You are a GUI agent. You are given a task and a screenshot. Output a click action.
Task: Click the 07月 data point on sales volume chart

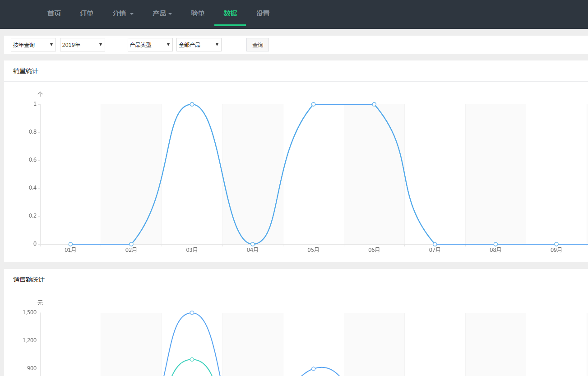435,244
